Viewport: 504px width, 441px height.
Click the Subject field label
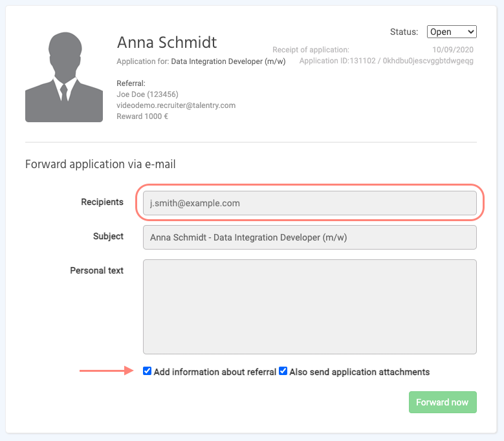(108, 237)
